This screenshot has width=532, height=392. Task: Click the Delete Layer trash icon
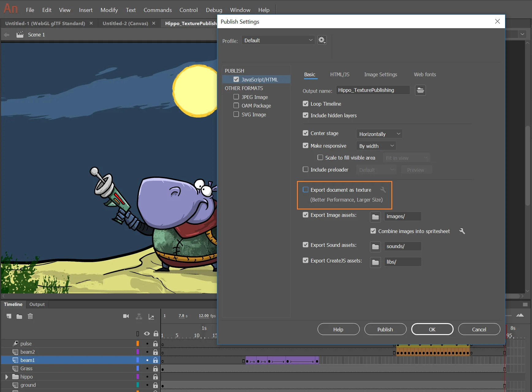point(30,316)
